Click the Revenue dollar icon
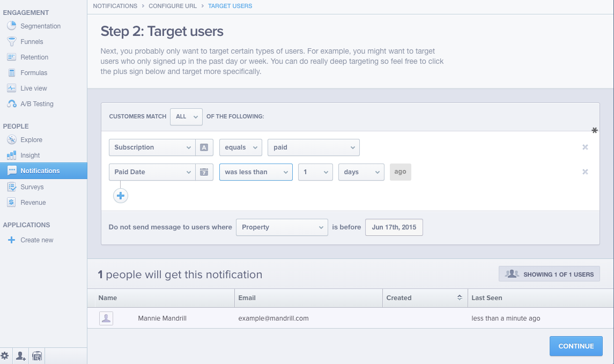The image size is (614, 364). point(12,202)
